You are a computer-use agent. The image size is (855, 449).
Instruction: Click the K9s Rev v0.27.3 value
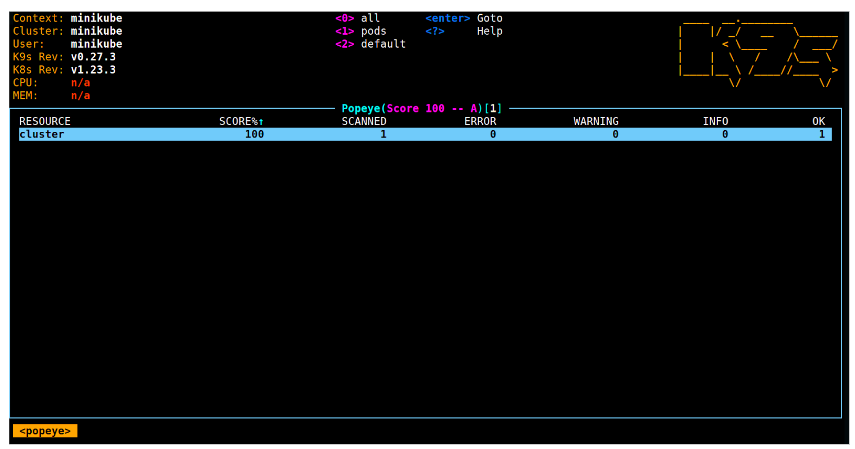93,57
